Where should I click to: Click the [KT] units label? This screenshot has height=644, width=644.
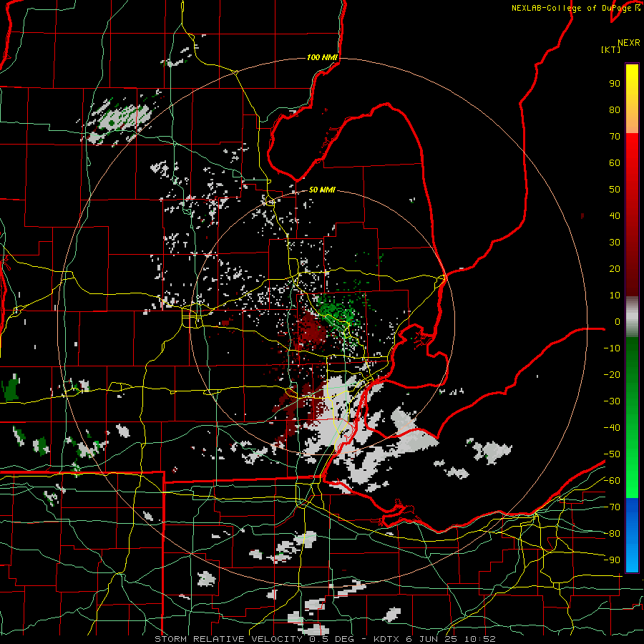pyautogui.click(x=610, y=49)
